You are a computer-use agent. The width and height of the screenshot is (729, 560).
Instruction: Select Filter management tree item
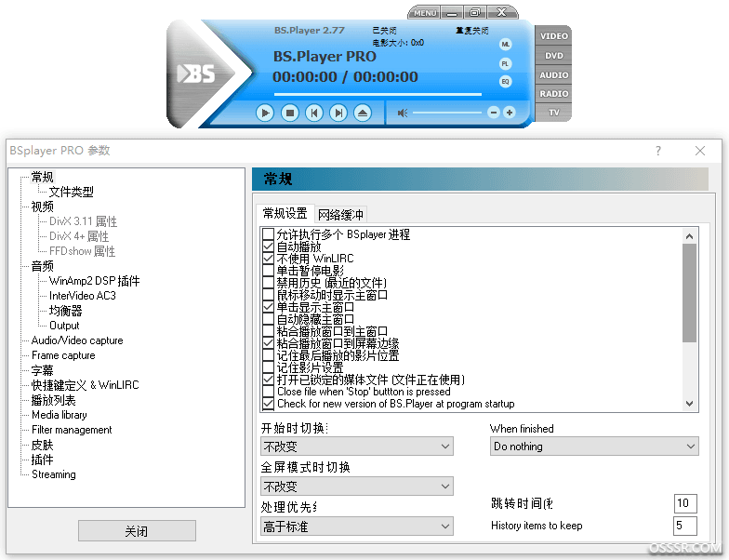72,430
